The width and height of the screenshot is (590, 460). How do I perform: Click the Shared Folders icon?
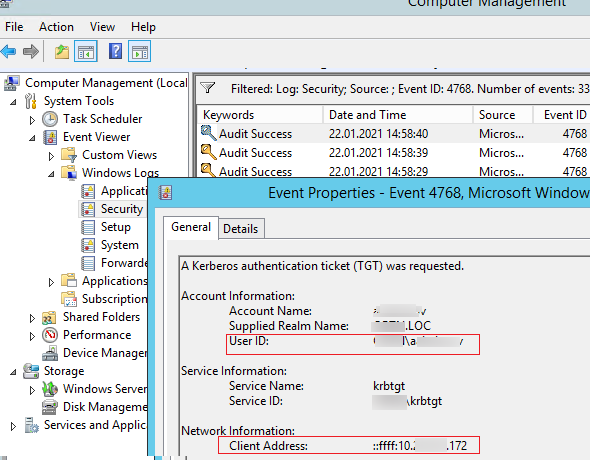[x=50, y=317]
